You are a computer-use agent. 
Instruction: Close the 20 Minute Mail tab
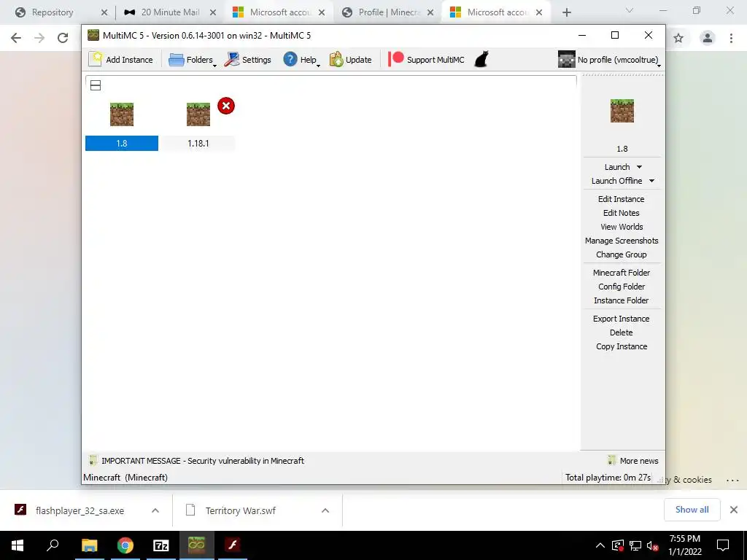[213, 12]
